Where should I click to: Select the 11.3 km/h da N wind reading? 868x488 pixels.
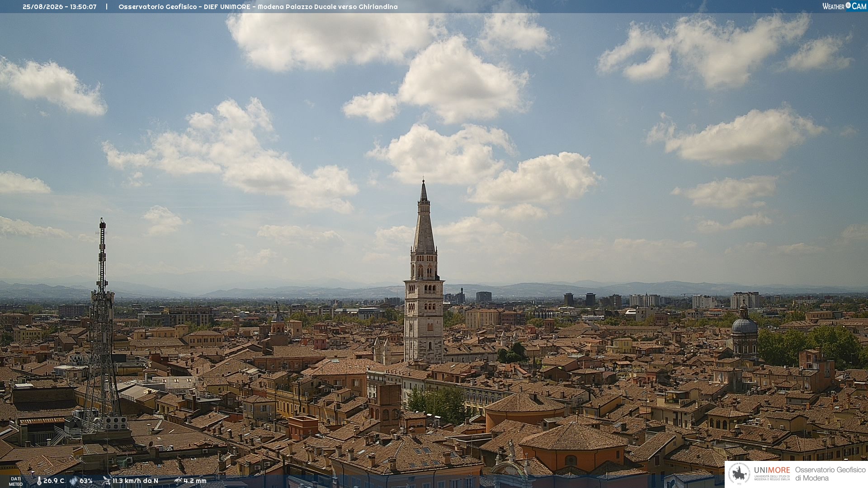click(135, 481)
